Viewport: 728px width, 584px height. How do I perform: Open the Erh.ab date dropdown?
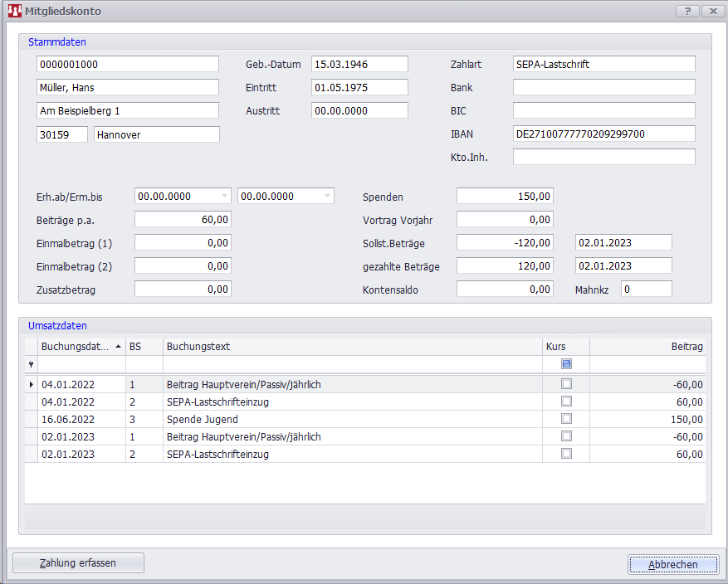click(223, 197)
